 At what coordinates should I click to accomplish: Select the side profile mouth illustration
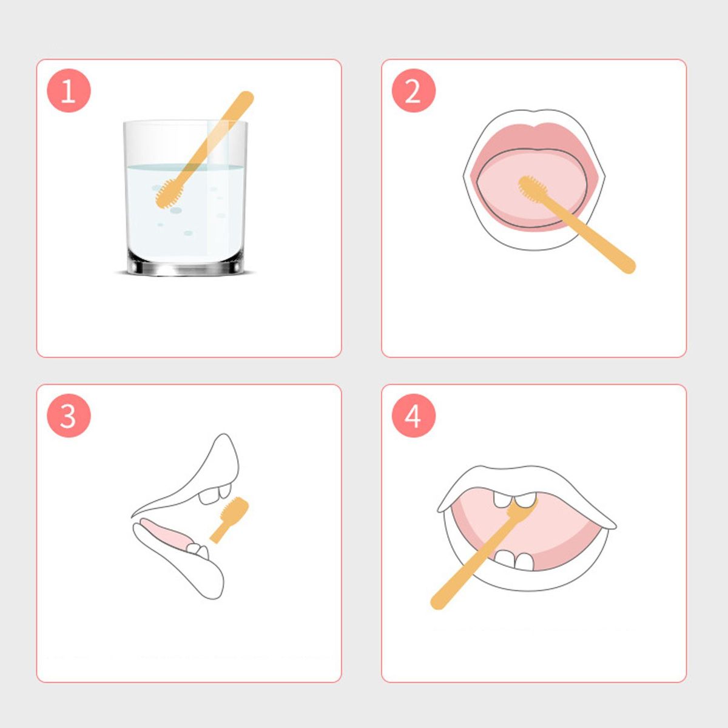point(186,516)
